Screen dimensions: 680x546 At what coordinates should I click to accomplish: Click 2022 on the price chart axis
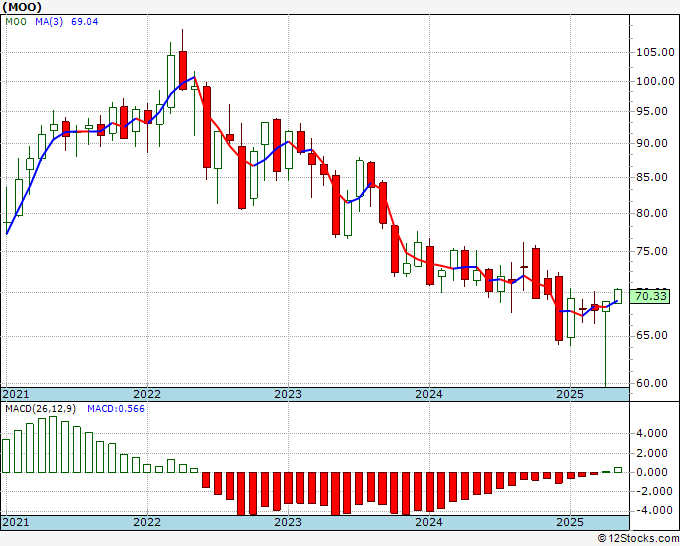click(147, 394)
